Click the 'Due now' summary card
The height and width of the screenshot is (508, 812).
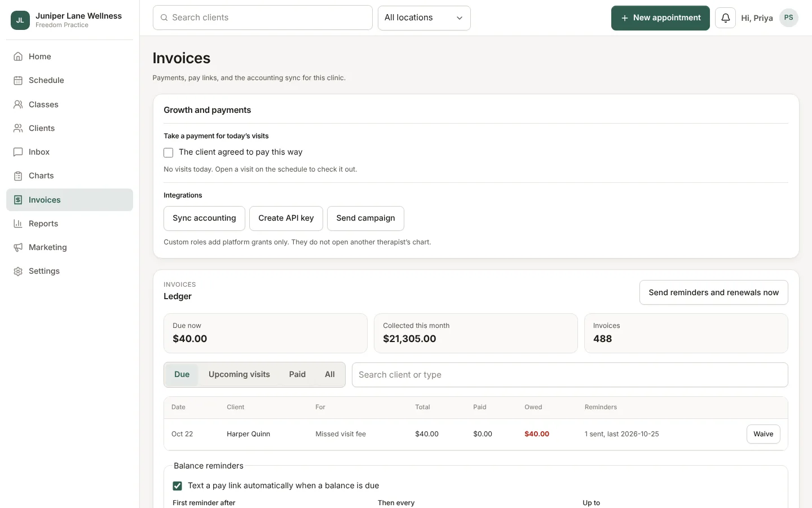click(266, 333)
